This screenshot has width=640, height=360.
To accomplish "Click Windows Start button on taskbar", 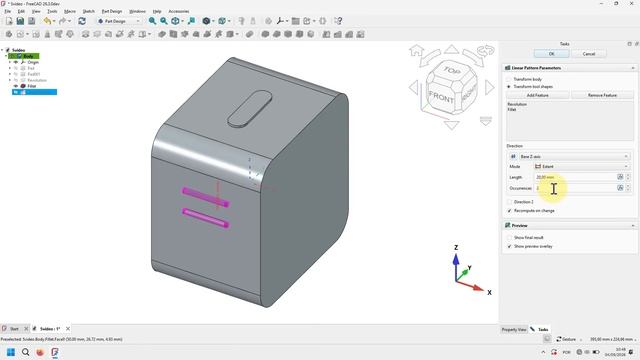I will pos(11,352).
